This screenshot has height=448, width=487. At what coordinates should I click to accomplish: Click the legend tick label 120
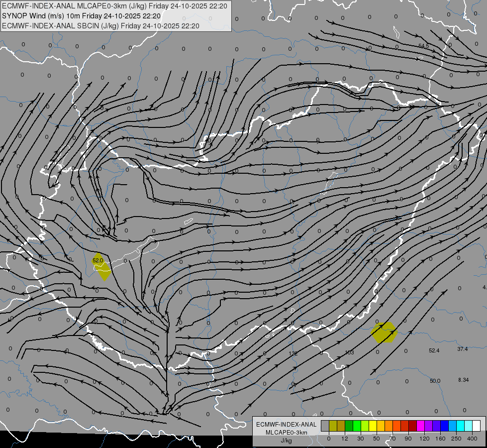[x=424, y=439]
